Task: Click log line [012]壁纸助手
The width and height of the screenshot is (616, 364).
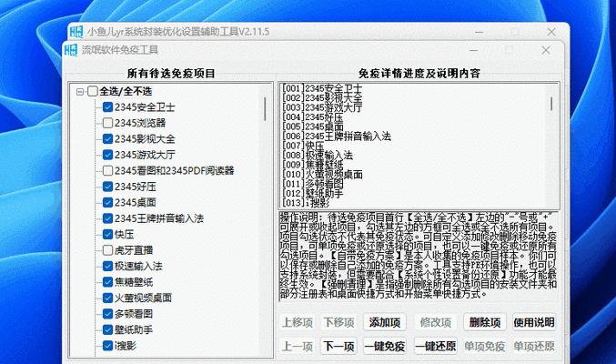Action: coord(313,194)
